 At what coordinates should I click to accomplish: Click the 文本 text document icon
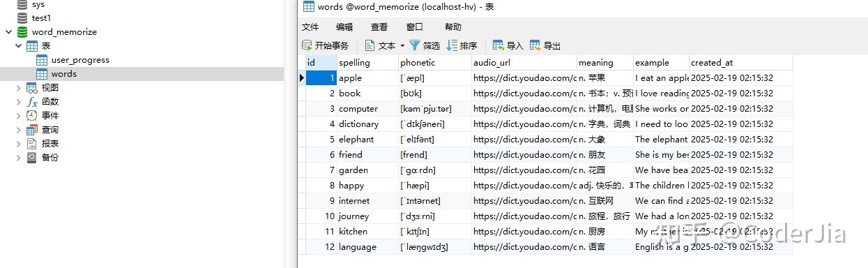pyautogui.click(x=370, y=45)
